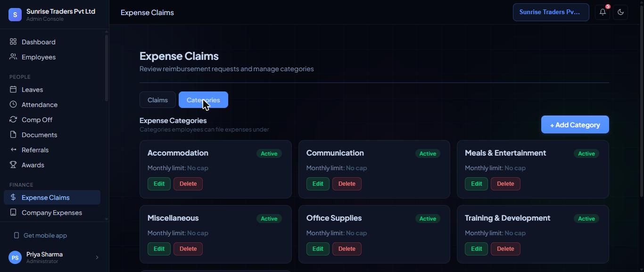644x272 pixels.
Task: Expand the Priya Sharma profile chevron
Action: click(x=97, y=257)
